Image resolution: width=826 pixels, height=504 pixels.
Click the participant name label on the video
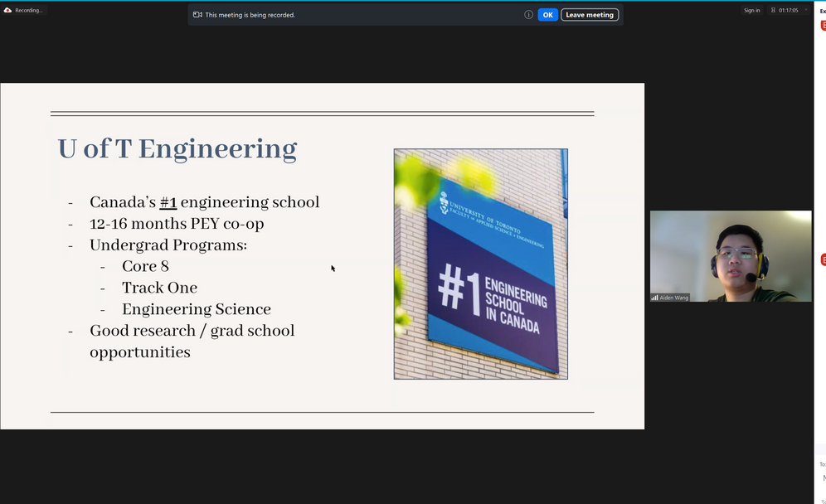pos(673,298)
